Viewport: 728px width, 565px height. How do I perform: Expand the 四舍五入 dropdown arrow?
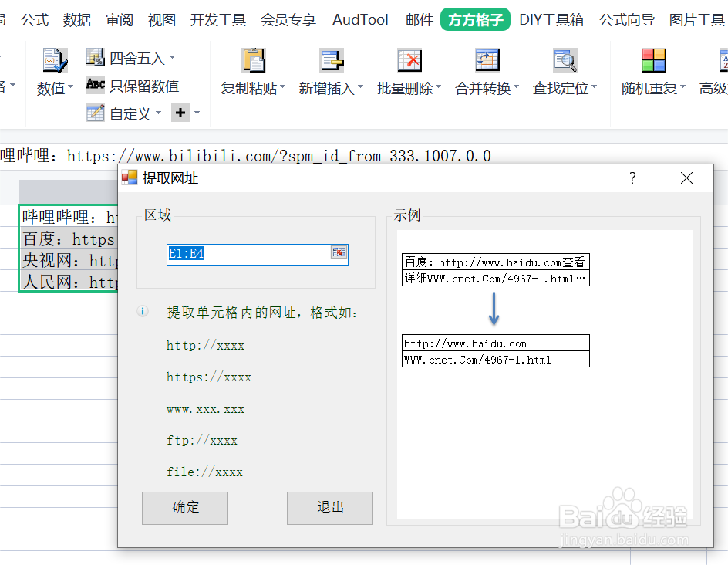coord(172,57)
